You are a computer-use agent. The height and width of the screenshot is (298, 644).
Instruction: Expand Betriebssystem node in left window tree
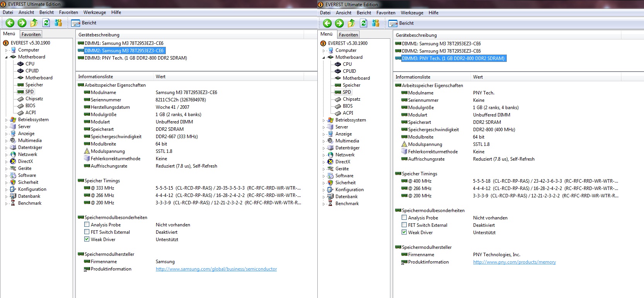(6, 120)
